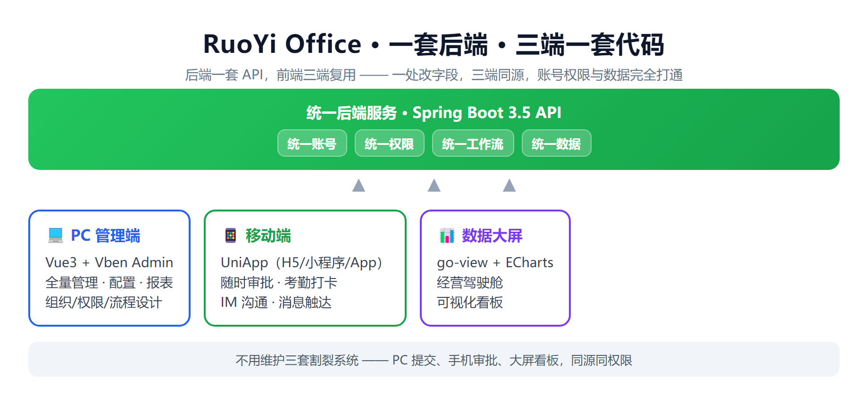
Task: Click the laptop icon beside PC 管理端
Action: tap(56, 235)
